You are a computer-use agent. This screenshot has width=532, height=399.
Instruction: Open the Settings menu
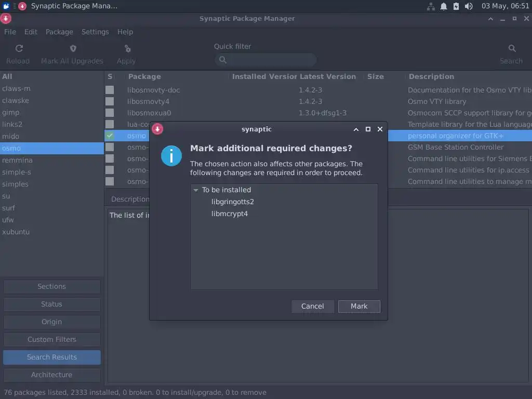coord(95,32)
